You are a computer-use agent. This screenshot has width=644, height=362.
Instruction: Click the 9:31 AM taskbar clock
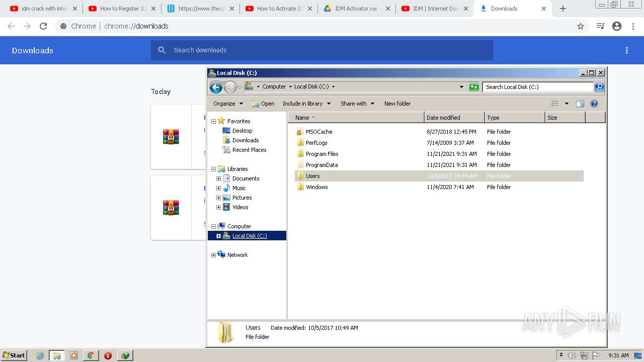[618, 355]
